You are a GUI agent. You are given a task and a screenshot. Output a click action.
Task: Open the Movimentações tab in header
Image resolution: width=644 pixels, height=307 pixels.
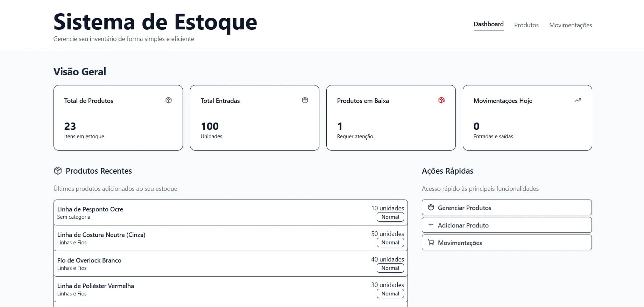click(571, 25)
